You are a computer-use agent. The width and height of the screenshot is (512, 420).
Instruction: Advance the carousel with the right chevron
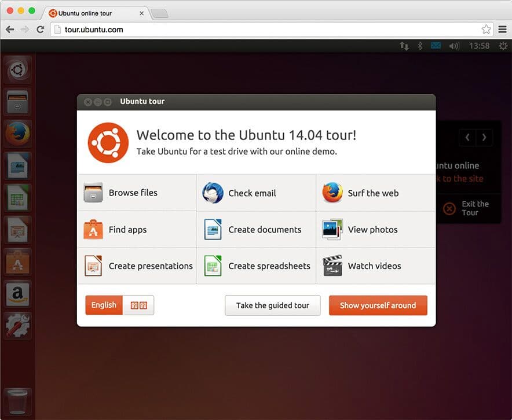(484, 138)
